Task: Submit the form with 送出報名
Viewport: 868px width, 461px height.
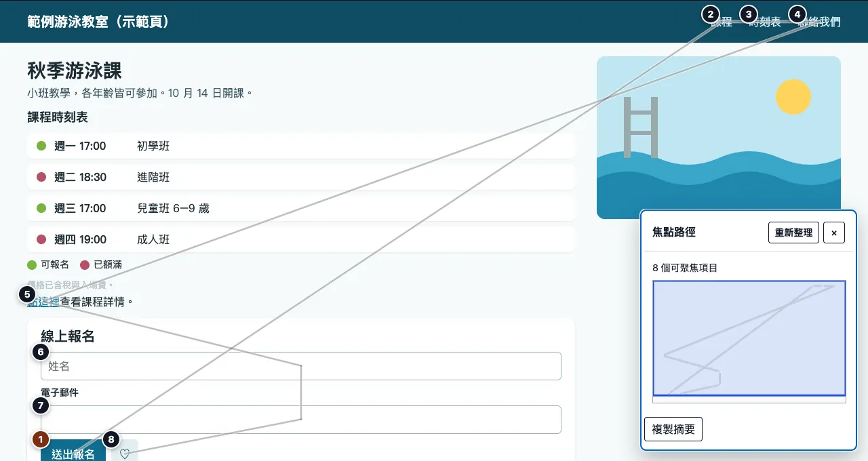Action: [73, 452]
